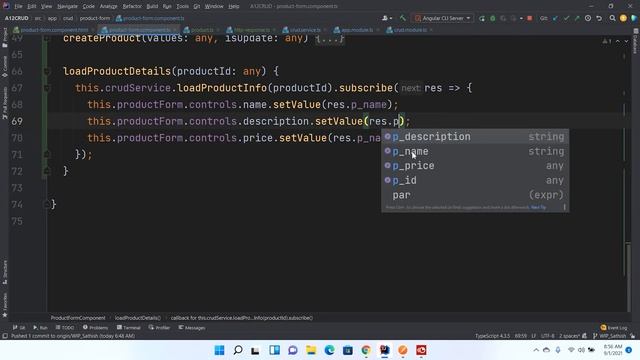The height and width of the screenshot is (360, 640).
Task: Collapse the subscribe callback fold on line 67
Action: point(47,88)
